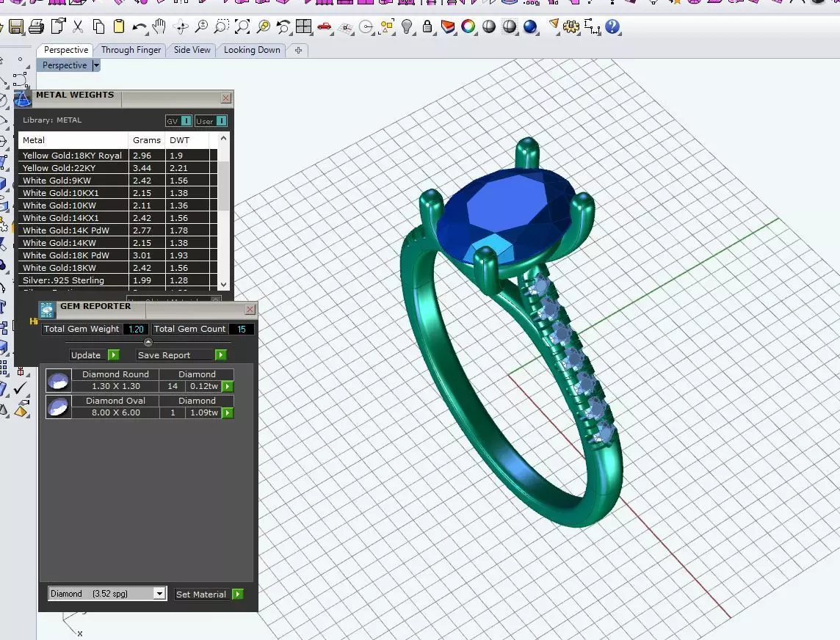This screenshot has width=840, height=640.
Task: Select the Rotate View tool
Action: point(181,26)
